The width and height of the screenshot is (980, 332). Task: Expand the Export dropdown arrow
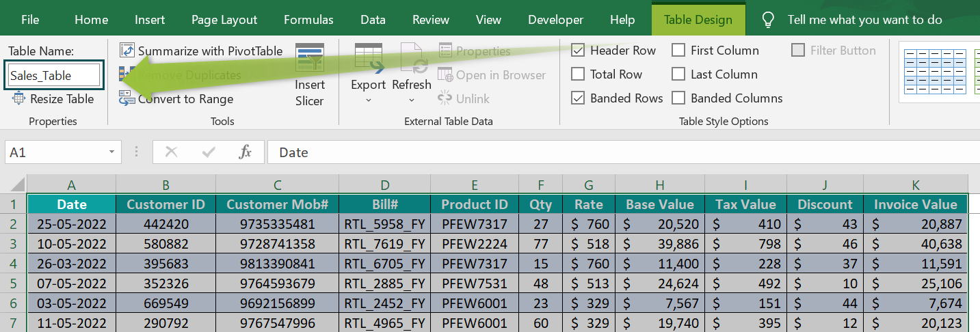click(369, 100)
